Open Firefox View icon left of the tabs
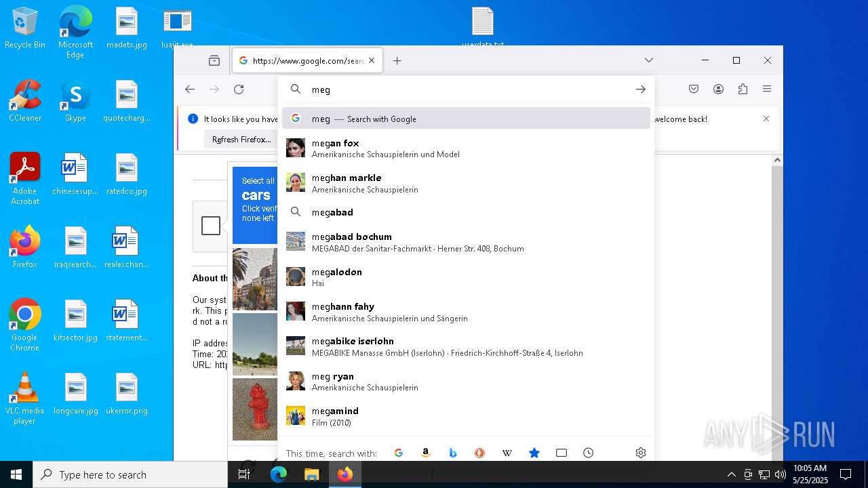The width and height of the screenshot is (868, 488). coord(214,60)
